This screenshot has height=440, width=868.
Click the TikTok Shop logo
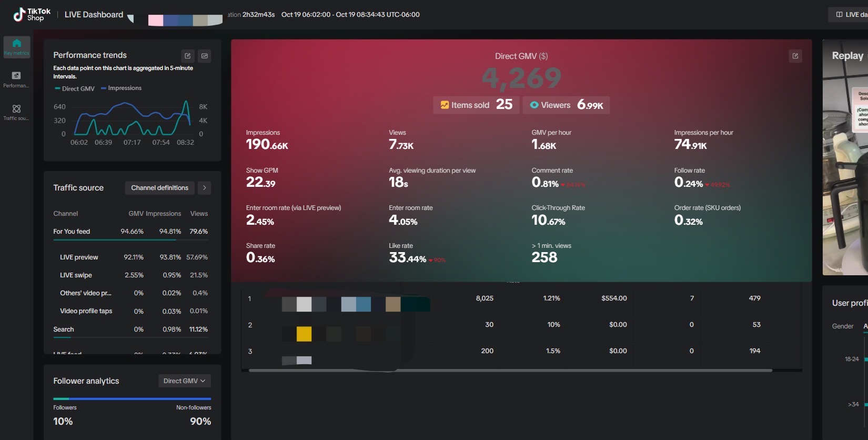tap(32, 14)
